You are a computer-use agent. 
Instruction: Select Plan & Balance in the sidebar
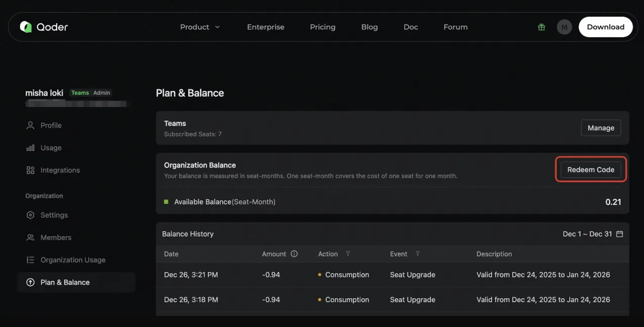click(x=76, y=282)
